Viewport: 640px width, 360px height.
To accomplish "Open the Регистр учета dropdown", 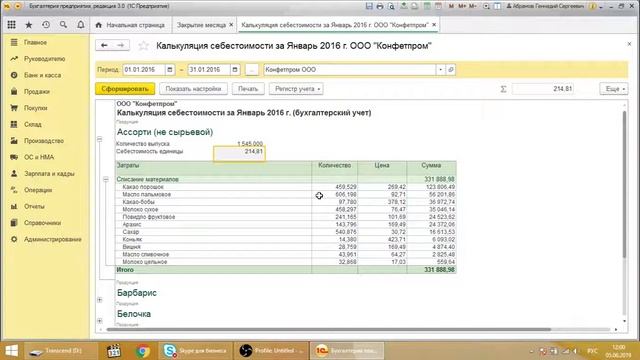I will click(x=296, y=89).
